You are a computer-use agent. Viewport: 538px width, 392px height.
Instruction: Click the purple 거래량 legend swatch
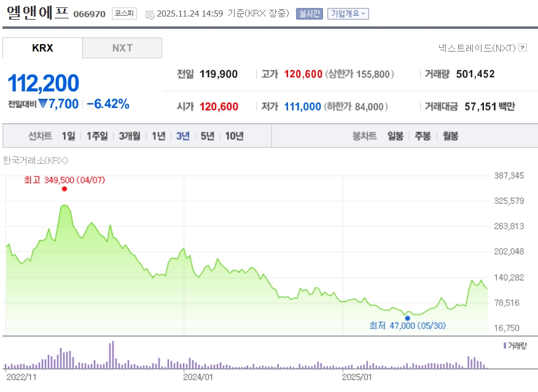pos(505,345)
